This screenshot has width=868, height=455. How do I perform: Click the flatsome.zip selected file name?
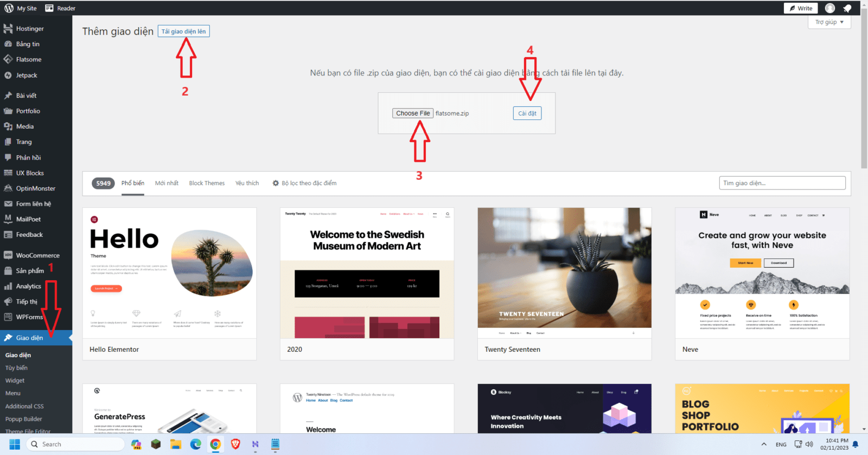pyautogui.click(x=452, y=113)
